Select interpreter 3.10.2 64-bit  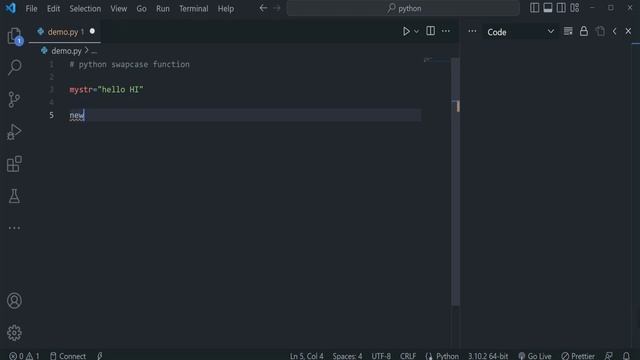tap(488, 356)
